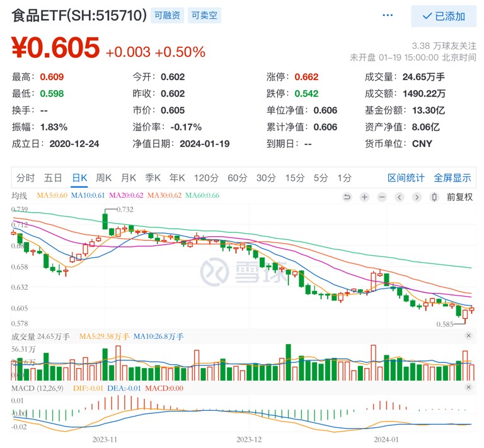Click the 3.38 万球友关注 follower count
Screen dimensions: 484x448
pos(444,46)
